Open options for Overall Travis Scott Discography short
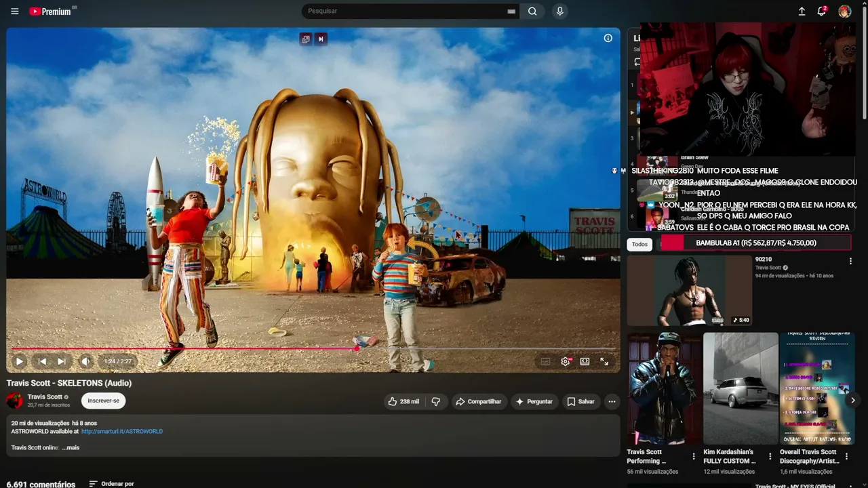Image resolution: width=868 pixels, height=488 pixels. [x=846, y=456]
